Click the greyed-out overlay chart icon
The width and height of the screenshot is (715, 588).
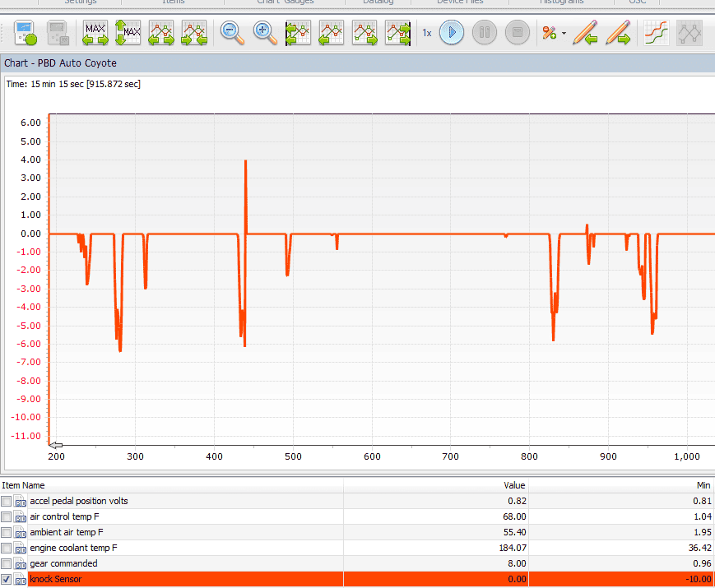(689, 33)
